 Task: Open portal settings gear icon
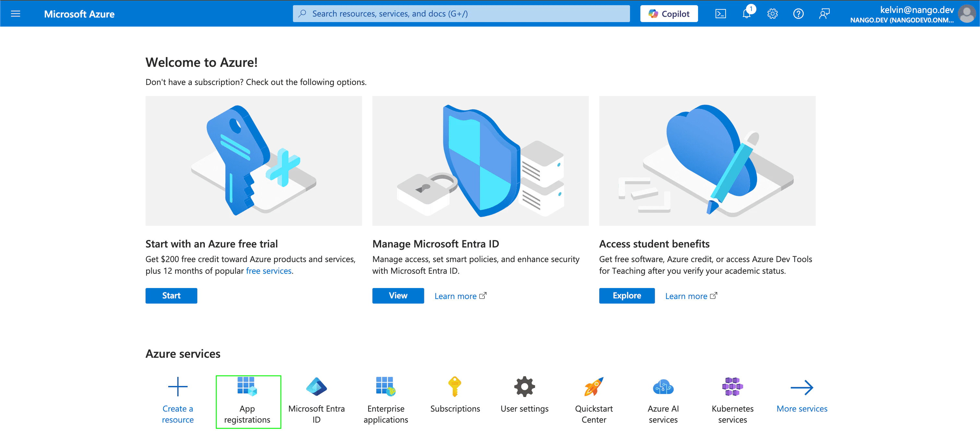pyautogui.click(x=772, y=14)
